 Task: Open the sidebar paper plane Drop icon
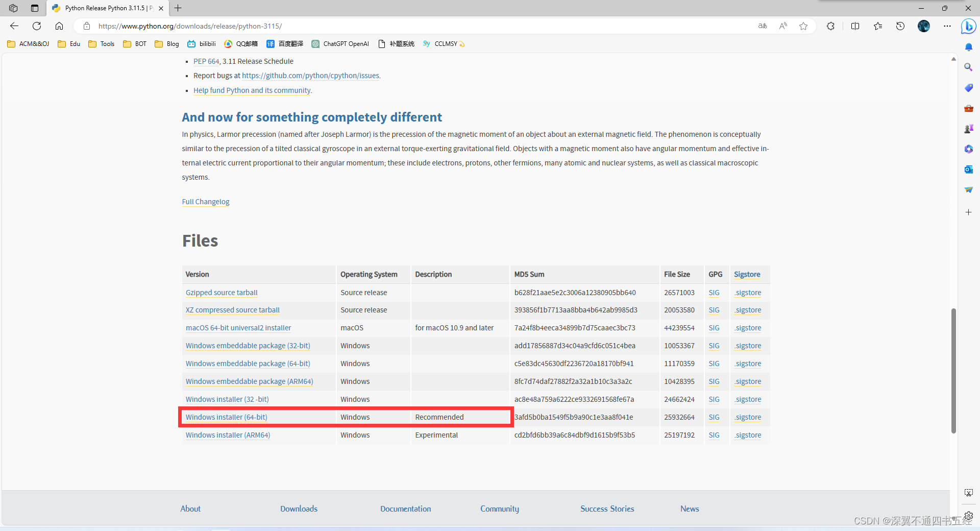[x=968, y=190]
